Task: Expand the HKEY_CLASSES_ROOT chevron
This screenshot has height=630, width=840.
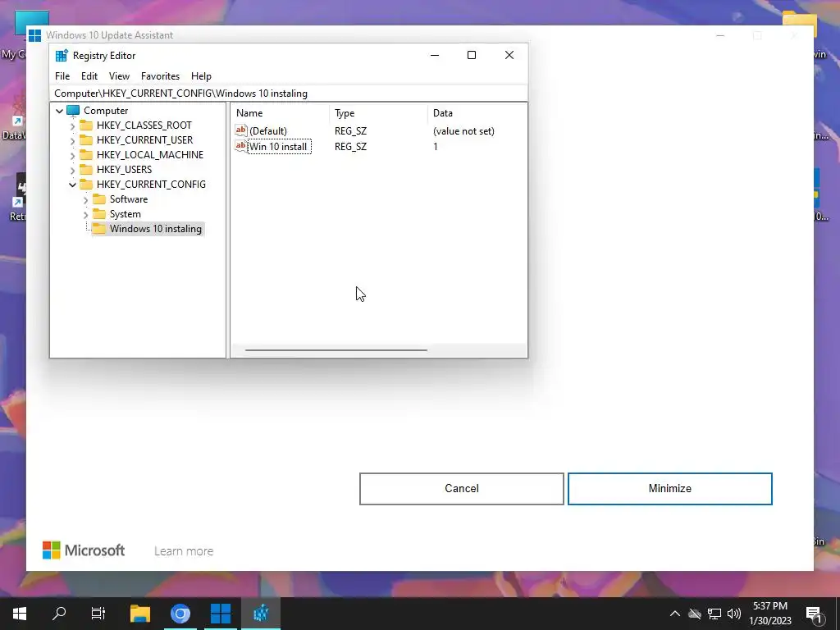Action: click(72, 126)
